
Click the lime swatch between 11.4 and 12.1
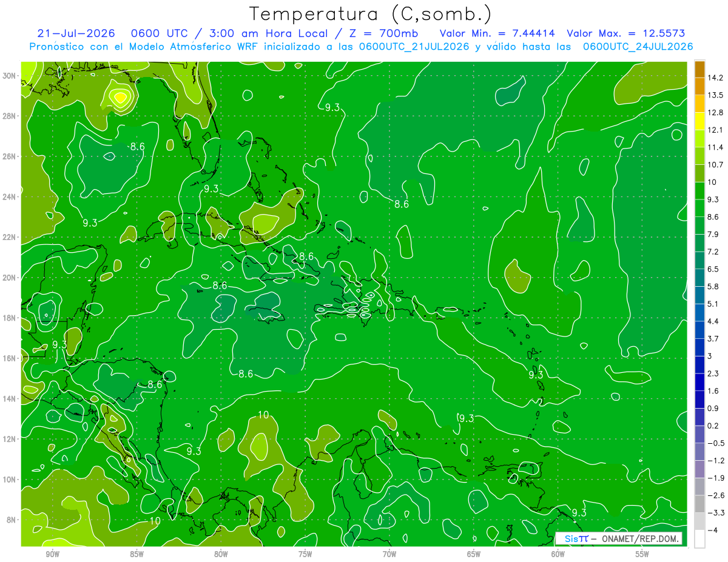pyautogui.click(x=699, y=139)
